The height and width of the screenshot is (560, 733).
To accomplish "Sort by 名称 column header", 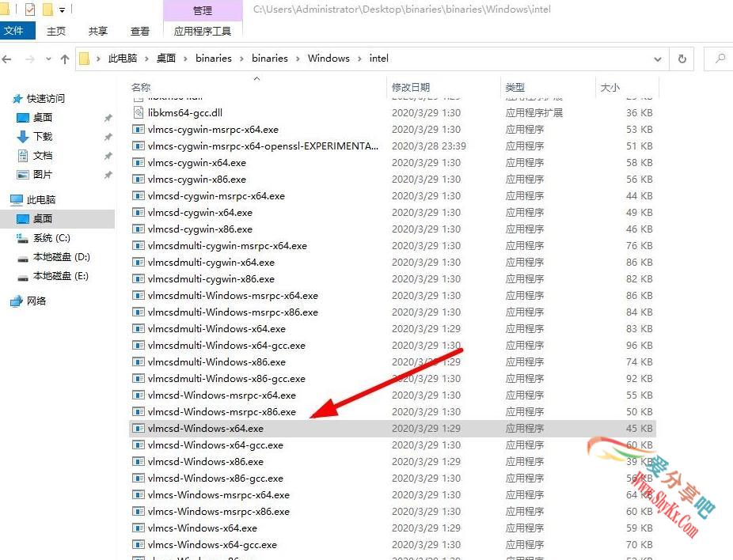I will coord(141,87).
